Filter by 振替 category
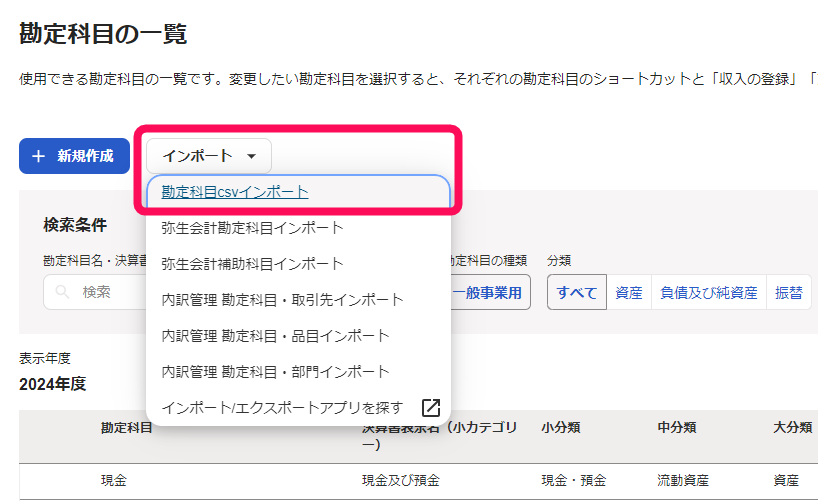 tap(789, 292)
